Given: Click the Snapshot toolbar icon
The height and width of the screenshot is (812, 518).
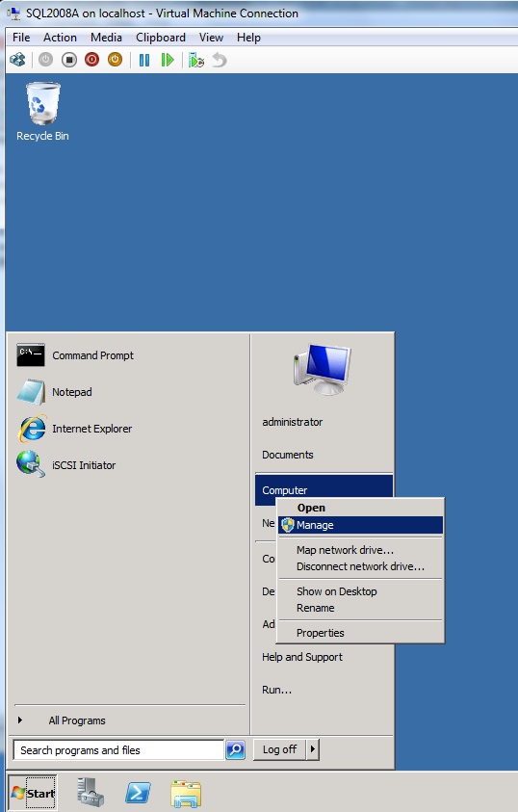Looking at the screenshot, I should [196, 60].
